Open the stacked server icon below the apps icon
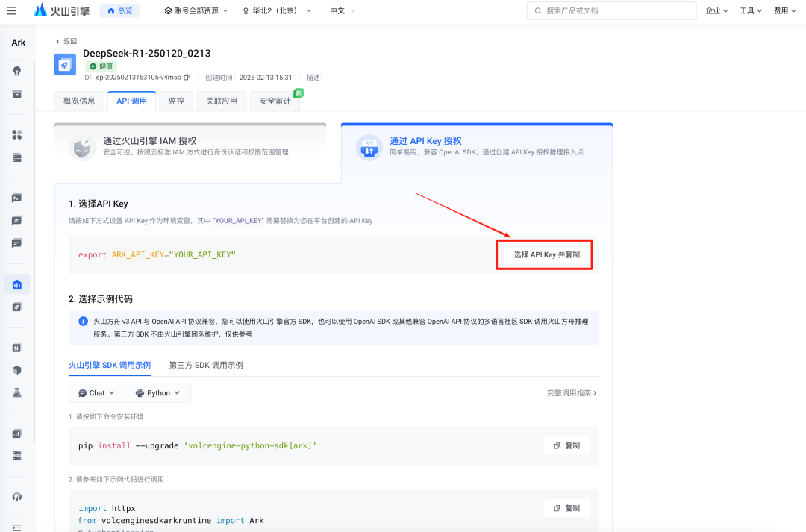806x532 pixels. 17,157
